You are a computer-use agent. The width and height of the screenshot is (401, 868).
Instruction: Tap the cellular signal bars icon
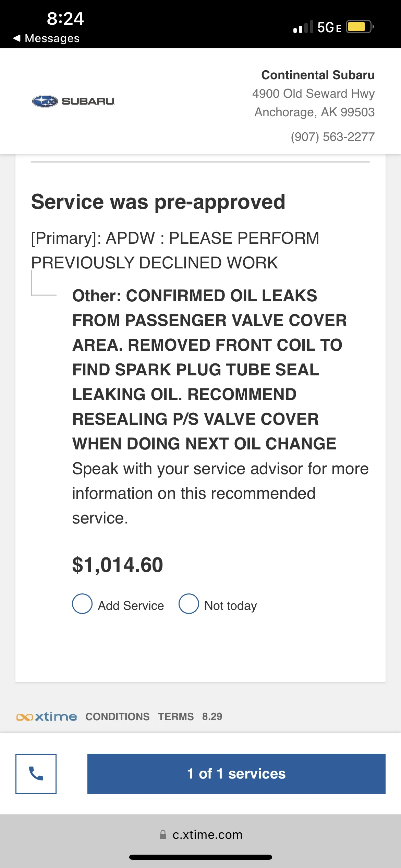click(x=303, y=27)
